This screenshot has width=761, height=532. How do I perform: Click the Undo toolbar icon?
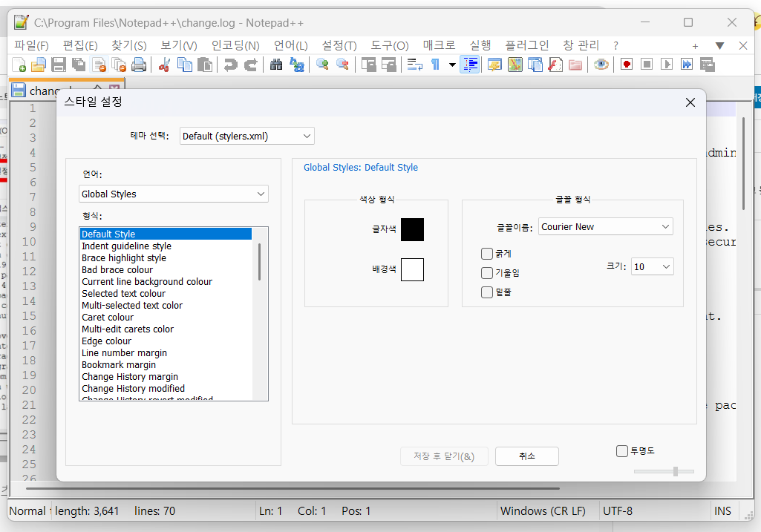click(231, 65)
